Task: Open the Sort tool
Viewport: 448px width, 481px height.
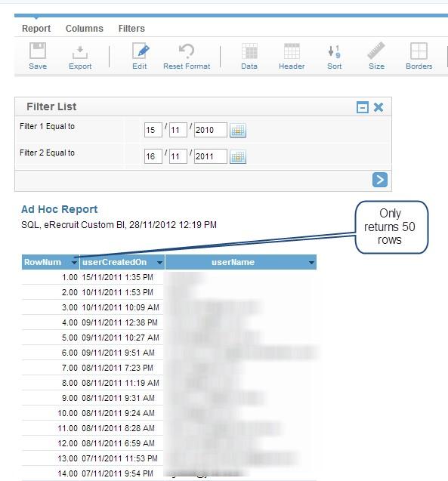Action: tap(334, 51)
